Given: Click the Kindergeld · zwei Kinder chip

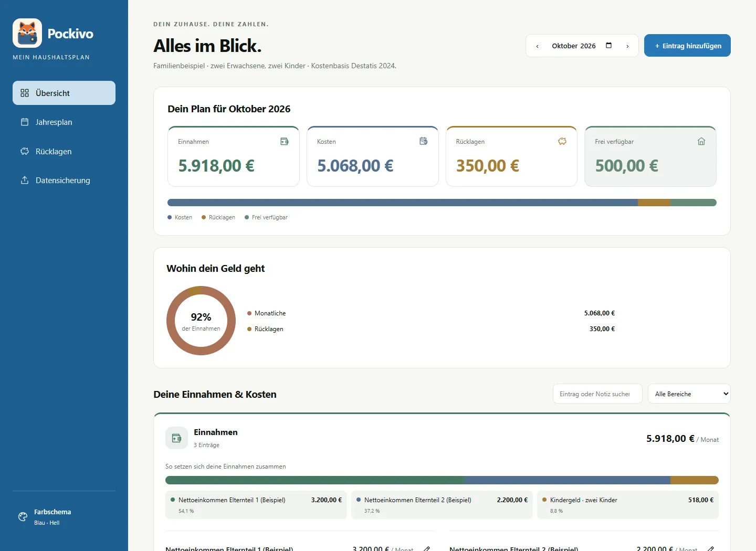Looking at the screenshot, I should pos(628,505).
